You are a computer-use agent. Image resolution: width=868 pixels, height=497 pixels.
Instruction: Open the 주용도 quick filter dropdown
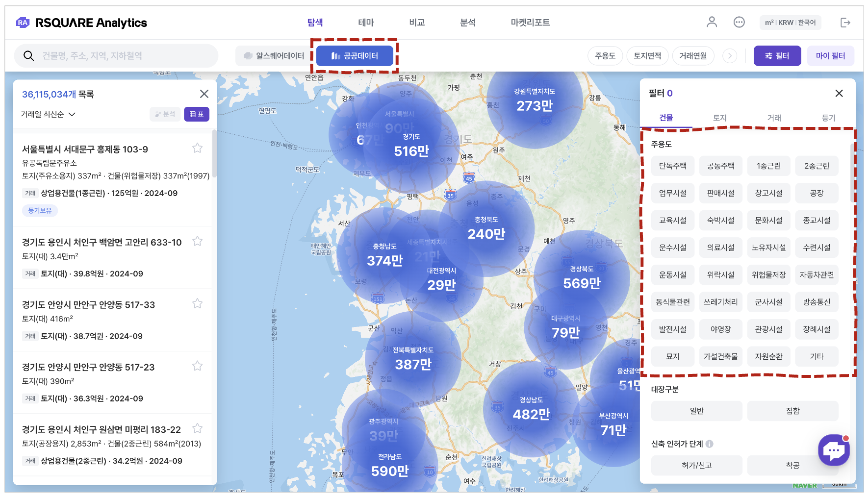(x=605, y=56)
